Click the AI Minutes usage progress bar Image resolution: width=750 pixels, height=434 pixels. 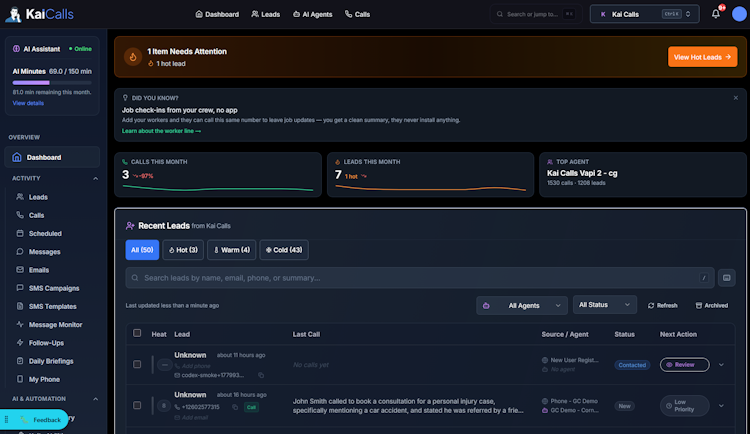point(52,83)
